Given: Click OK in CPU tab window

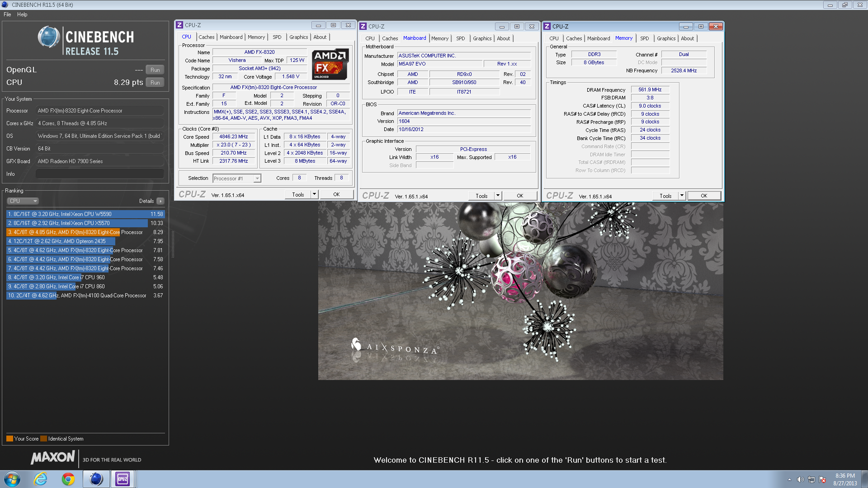Looking at the screenshot, I should coord(336,194).
